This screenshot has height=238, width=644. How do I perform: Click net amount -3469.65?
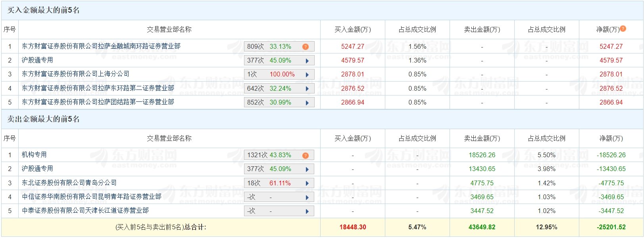click(611, 197)
